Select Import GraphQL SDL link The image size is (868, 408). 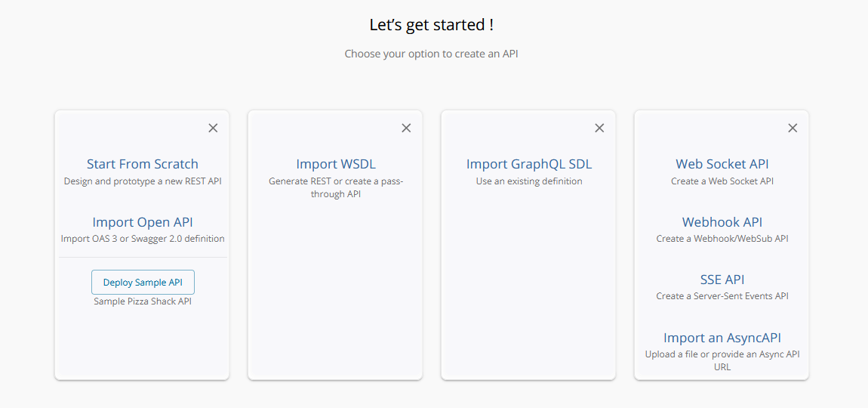[x=529, y=164]
